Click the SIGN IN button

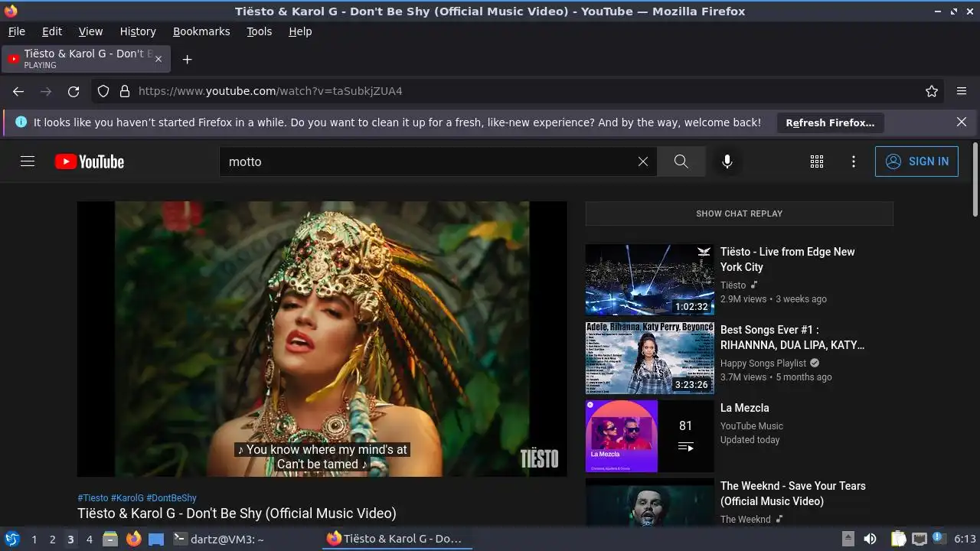[916, 161]
